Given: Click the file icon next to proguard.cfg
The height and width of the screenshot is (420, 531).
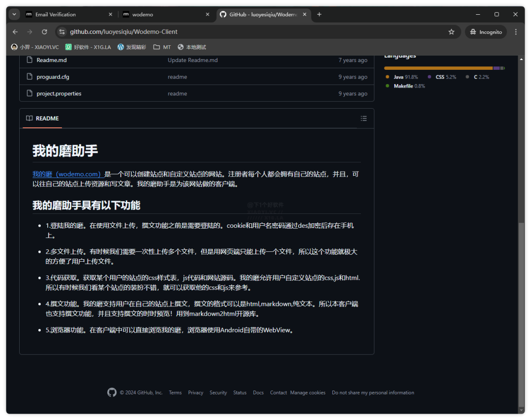Looking at the screenshot, I should point(29,77).
